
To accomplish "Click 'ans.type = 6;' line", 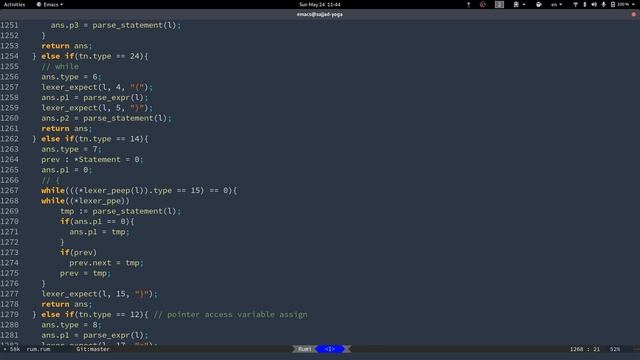I will (x=71, y=77).
